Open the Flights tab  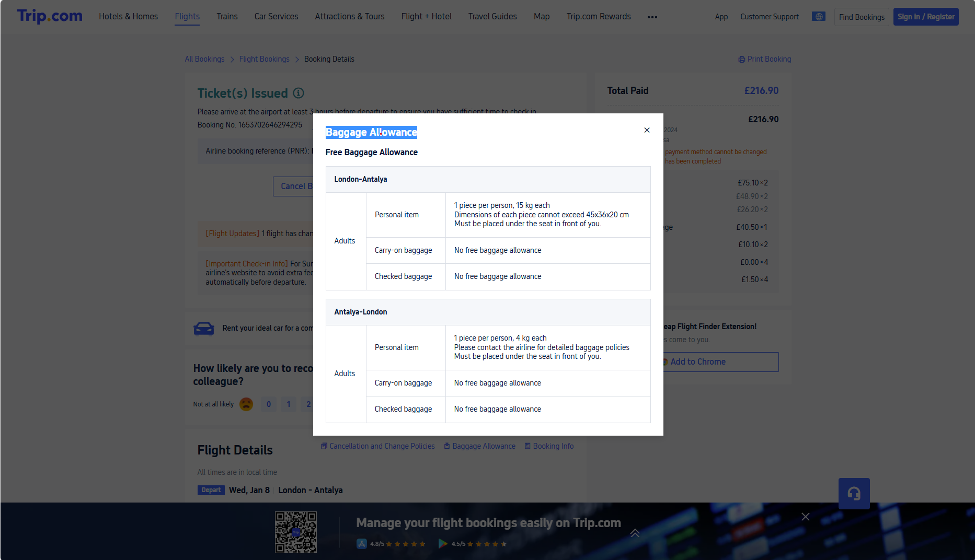click(187, 17)
